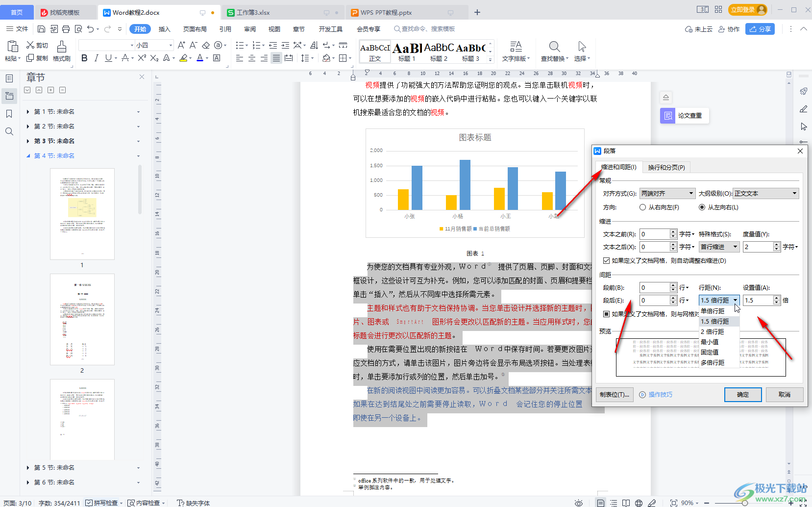Click the Print icon in quick toolbar
The height and width of the screenshot is (507, 812).
click(66, 29)
